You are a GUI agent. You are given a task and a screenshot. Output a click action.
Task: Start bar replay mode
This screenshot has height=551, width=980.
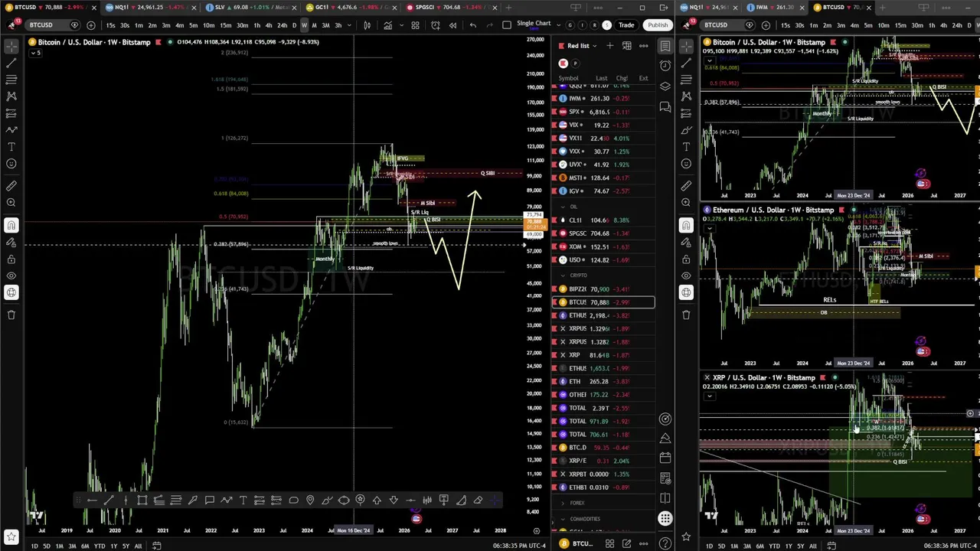pos(452,25)
